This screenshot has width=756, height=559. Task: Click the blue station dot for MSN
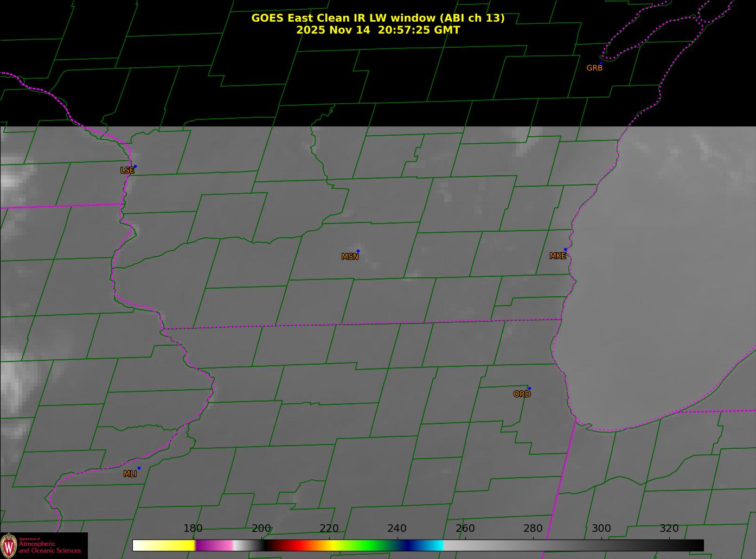[x=358, y=251]
